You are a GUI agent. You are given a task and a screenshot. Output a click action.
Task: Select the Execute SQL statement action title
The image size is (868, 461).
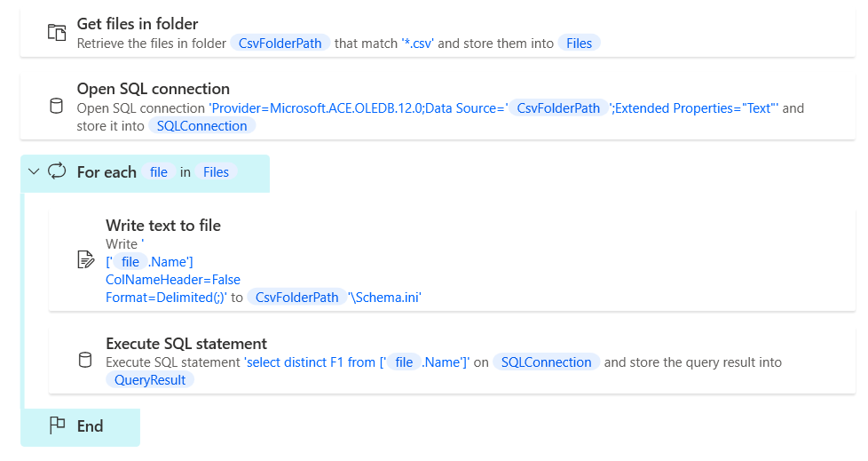[x=186, y=344]
